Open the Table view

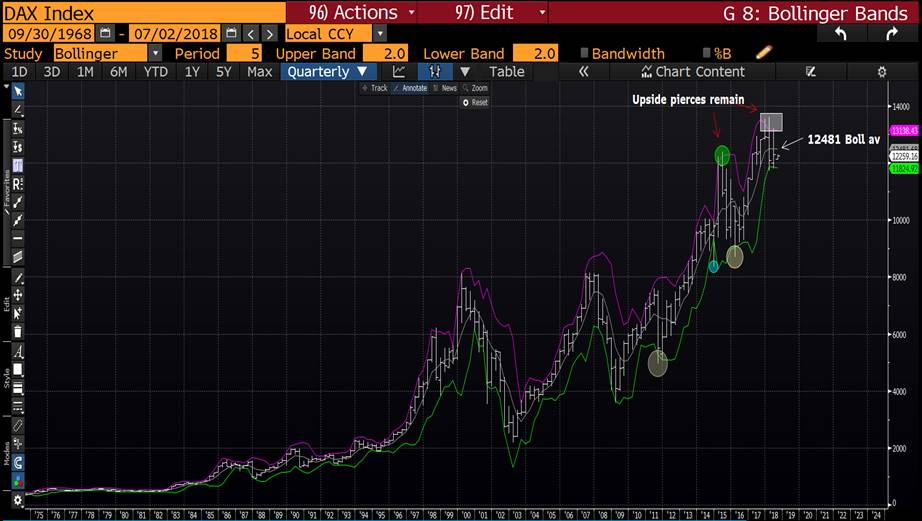point(506,72)
